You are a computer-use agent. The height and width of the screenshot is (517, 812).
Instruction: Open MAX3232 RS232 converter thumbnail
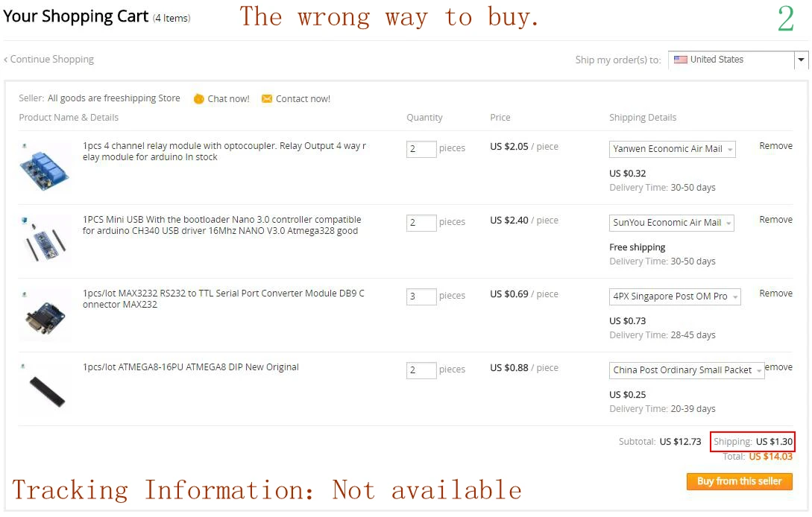point(45,314)
